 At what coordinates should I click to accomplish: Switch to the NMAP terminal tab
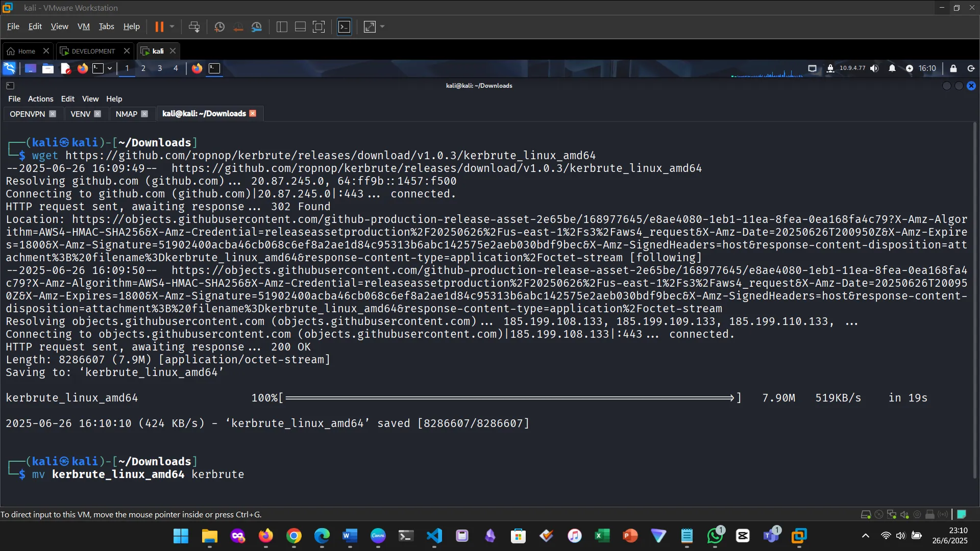[126, 113]
